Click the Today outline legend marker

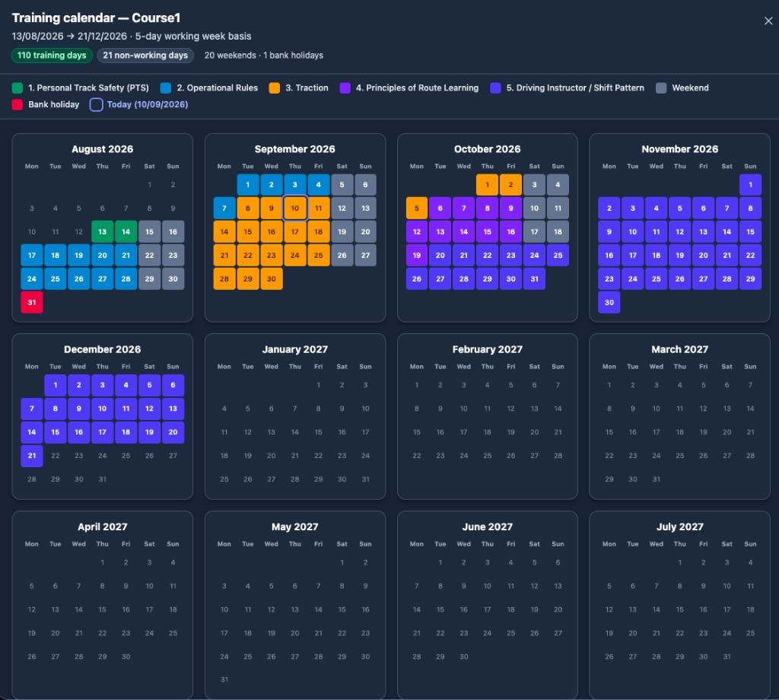(x=97, y=104)
